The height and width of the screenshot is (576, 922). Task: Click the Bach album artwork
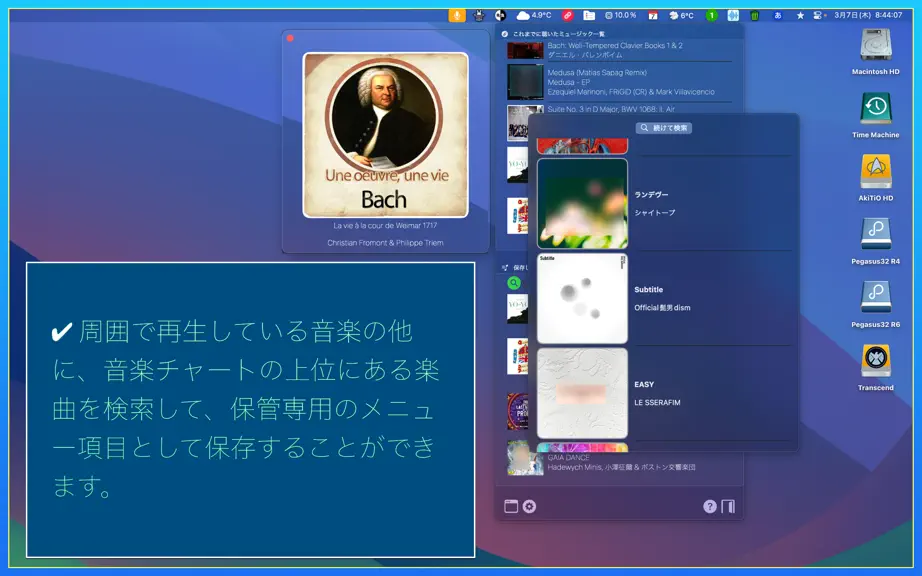click(386, 135)
